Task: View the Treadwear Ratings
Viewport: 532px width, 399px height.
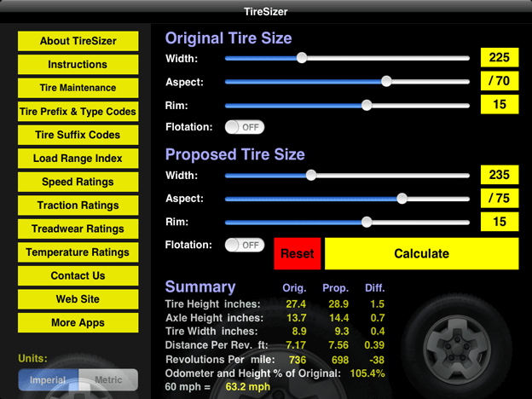Action: click(x=78, y=228)
